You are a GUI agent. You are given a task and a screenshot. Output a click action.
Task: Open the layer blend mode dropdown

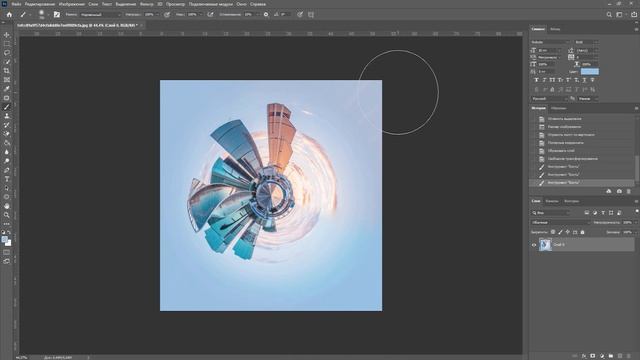click(x=560, y=222)
